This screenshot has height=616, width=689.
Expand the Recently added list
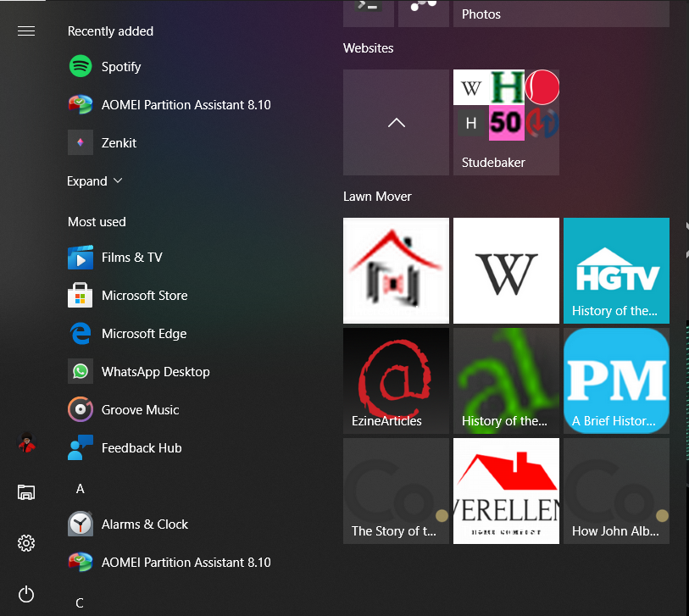[94, 181]
